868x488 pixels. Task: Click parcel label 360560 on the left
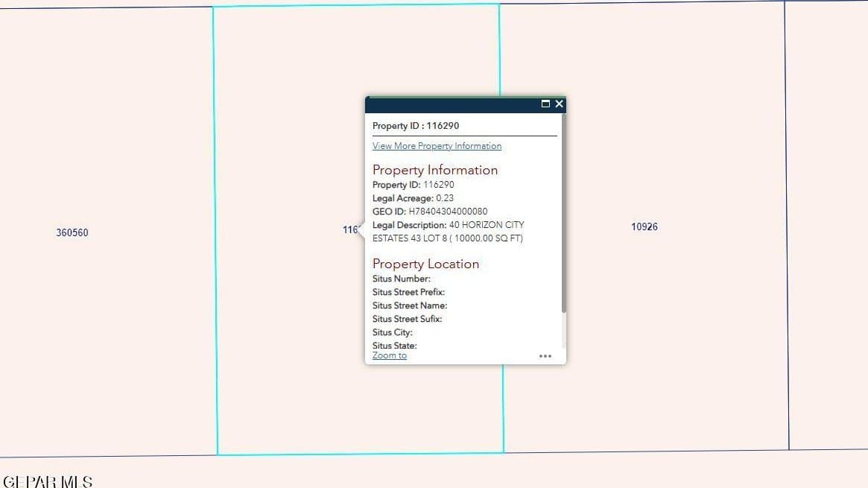[x=72, y=232]
